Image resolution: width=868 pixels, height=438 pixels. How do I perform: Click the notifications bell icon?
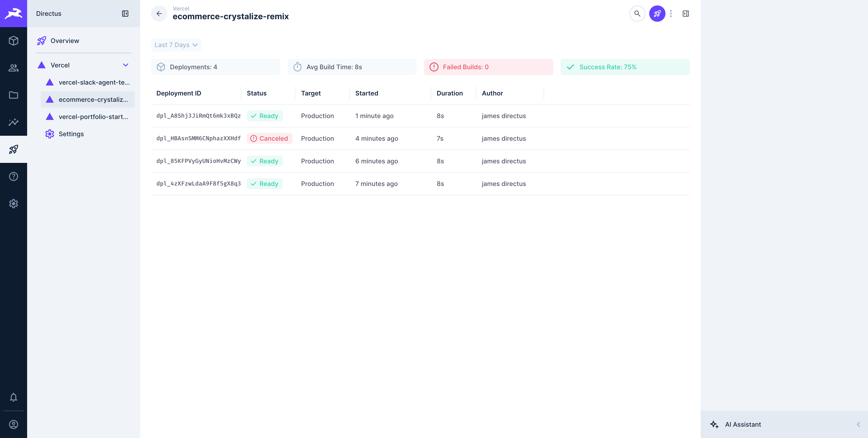(x=14, y=398)
